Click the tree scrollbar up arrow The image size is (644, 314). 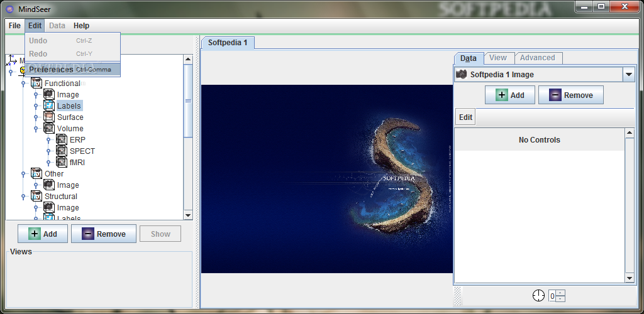click(187, 60)
